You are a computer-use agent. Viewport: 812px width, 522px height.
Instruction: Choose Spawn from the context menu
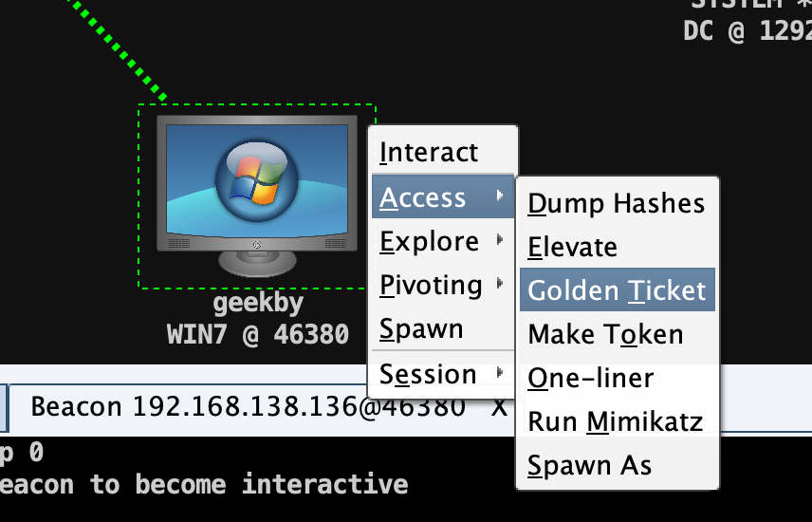tap(443, 328)
